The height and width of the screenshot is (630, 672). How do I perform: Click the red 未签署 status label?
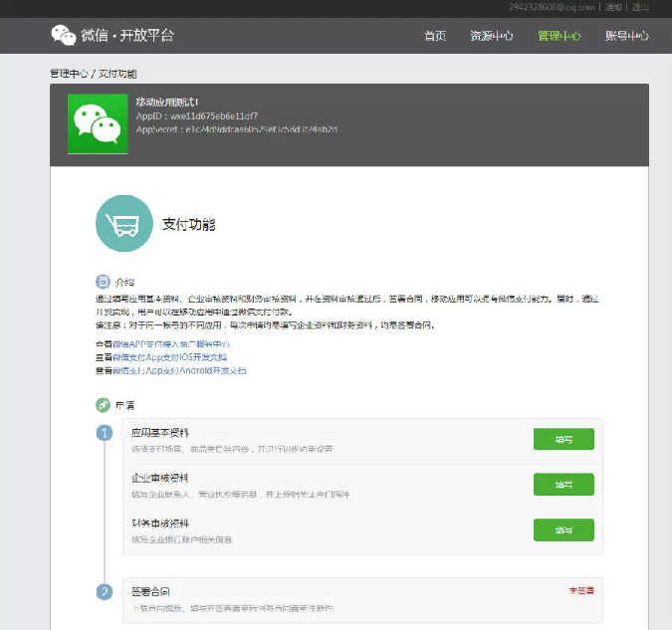581,590
